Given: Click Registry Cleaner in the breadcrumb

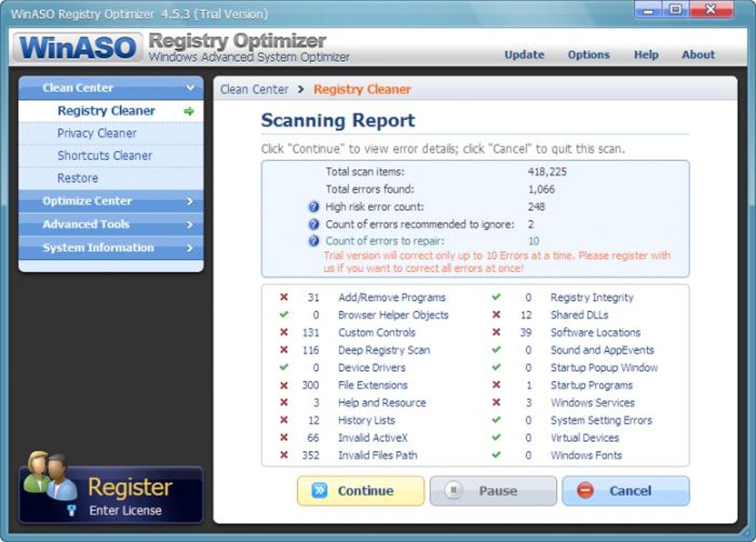Looking at the screenshot, I should pyautogui.click(x=362, y=89).
